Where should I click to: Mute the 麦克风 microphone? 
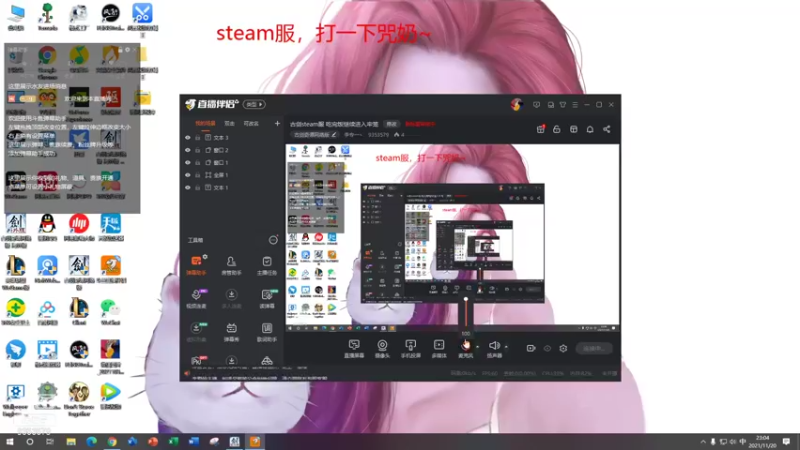pyautogui.click(x=465, y=347)
